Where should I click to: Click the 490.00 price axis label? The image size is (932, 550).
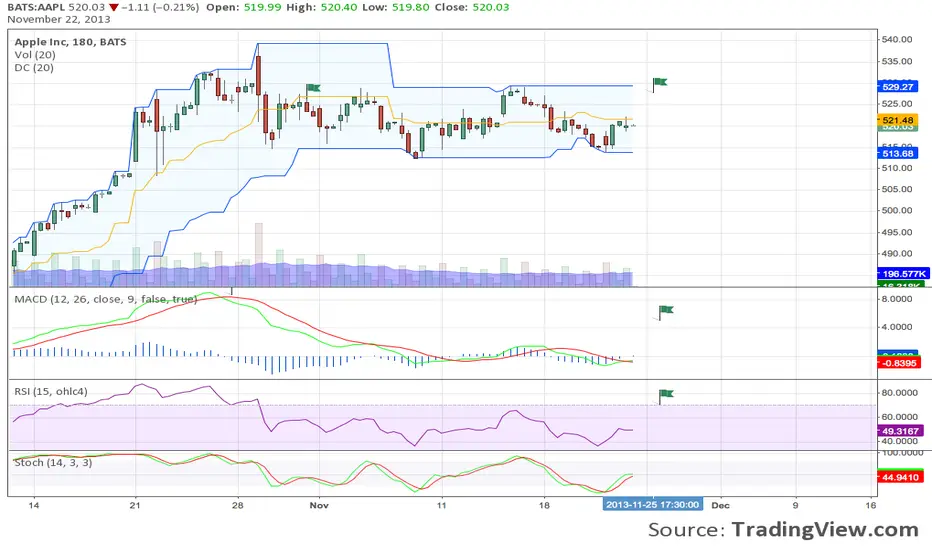coord(898,253)
